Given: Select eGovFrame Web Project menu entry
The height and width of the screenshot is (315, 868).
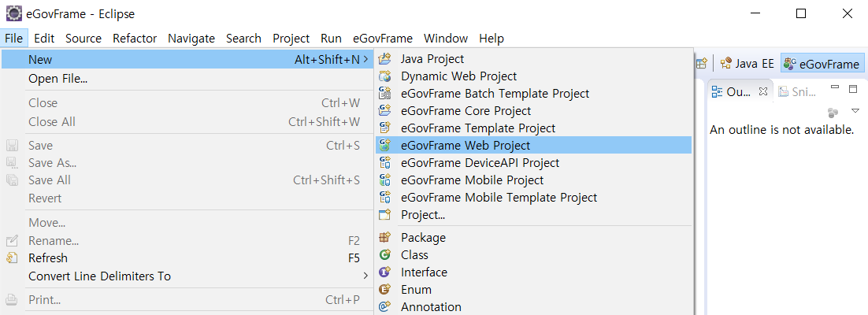Looking at the screenshot, I should click(x=534, y=145).
